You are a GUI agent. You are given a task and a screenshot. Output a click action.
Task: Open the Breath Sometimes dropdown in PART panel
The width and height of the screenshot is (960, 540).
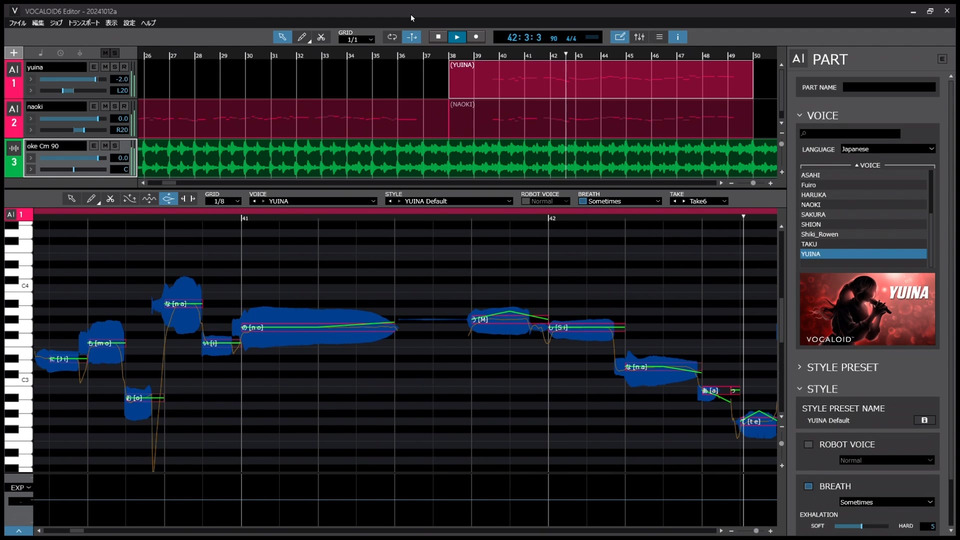click(887, 502)
